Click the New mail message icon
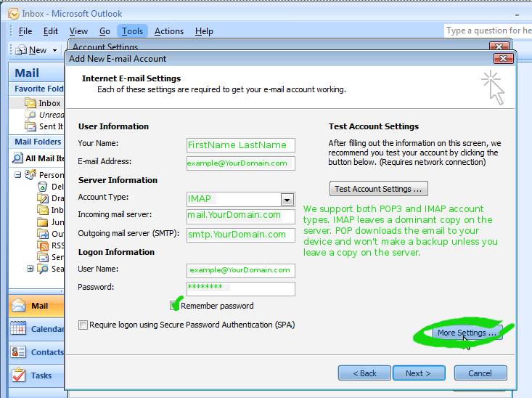 (21, 50)
